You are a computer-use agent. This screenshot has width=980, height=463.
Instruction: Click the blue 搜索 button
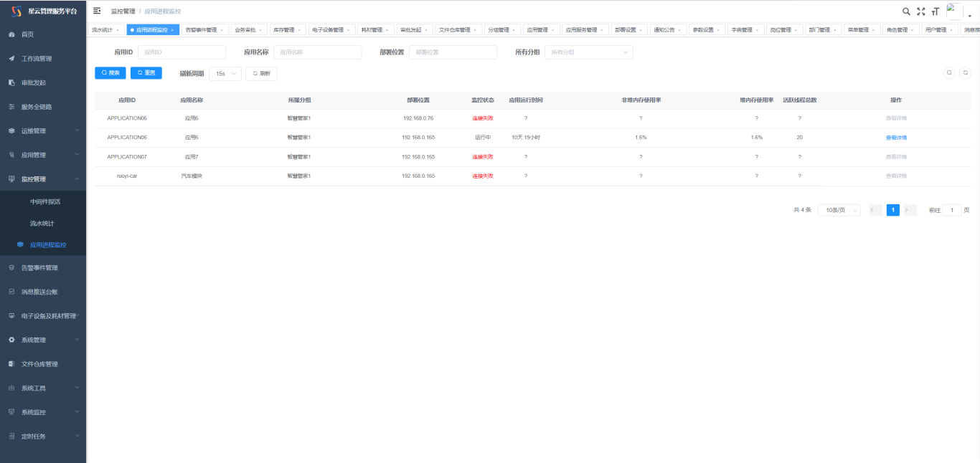(x=110, y=73)
